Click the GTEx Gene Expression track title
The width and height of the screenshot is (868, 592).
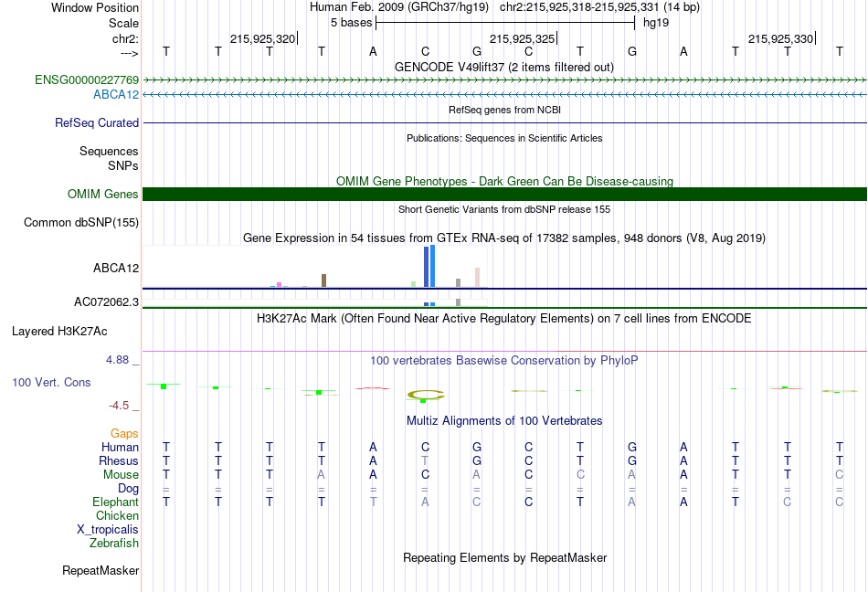point(504,238)
